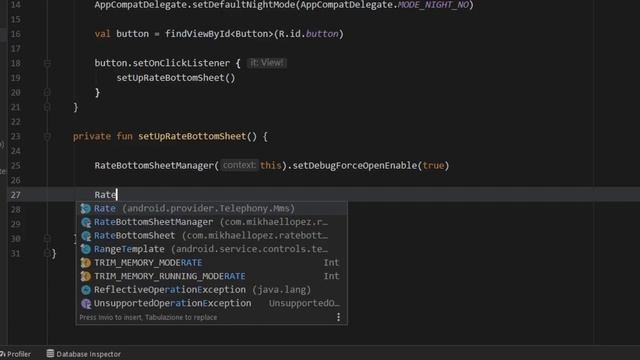Collapse the lambda fold marker at line 18
The image size is (640, 360).
[x=47, y=63]
